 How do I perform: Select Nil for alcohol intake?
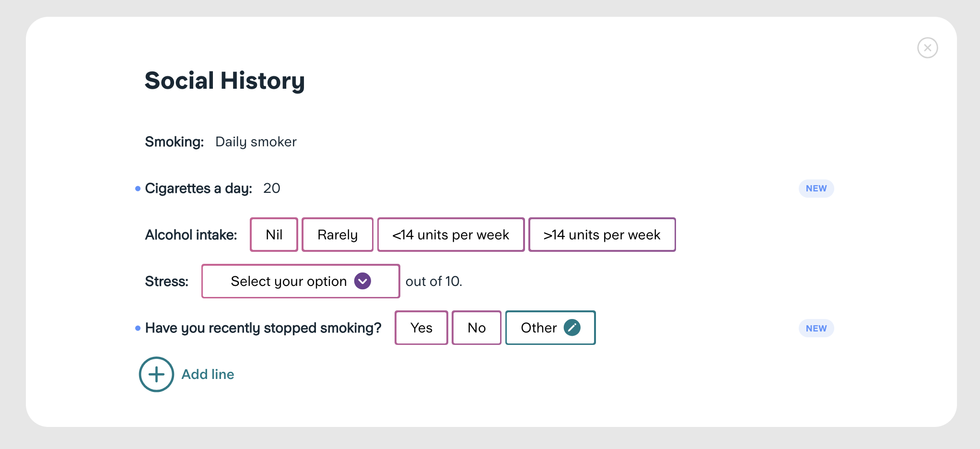point(274,235)
